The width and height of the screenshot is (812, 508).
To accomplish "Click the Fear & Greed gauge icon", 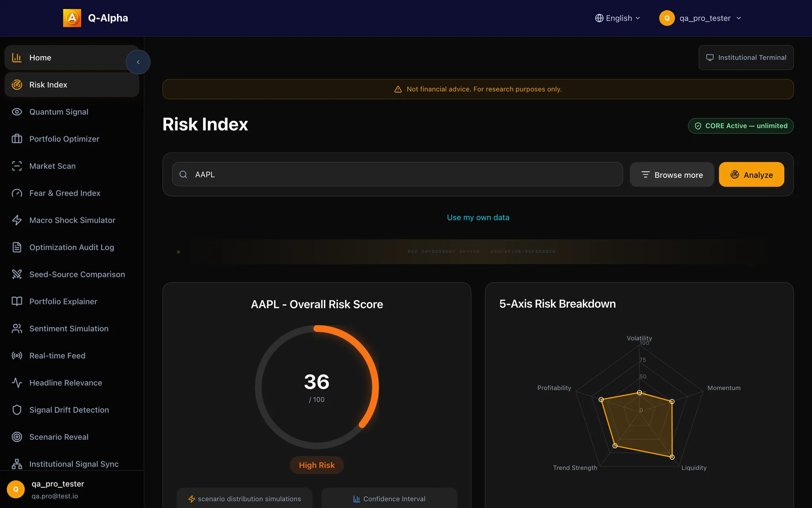I will pos(17,193).
